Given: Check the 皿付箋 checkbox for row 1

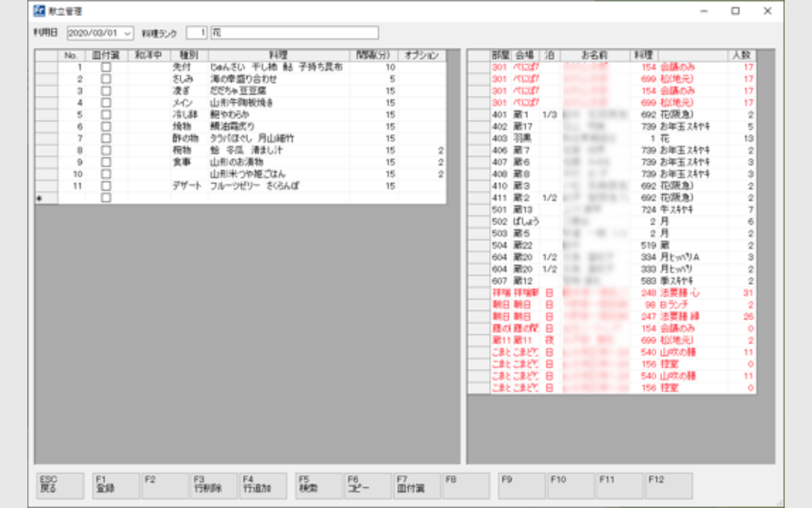Looking at the screenshot, I should pos(106,67).
